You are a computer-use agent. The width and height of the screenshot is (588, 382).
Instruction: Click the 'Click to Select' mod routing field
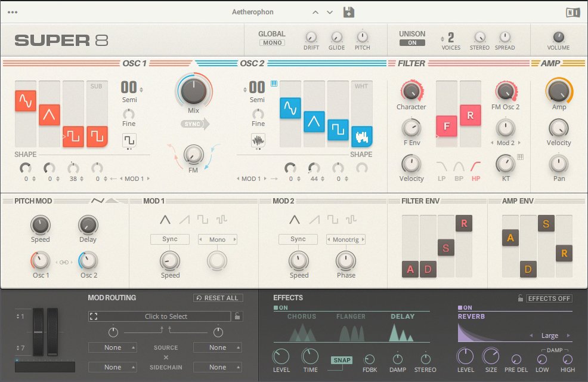[x=166, y=316]
